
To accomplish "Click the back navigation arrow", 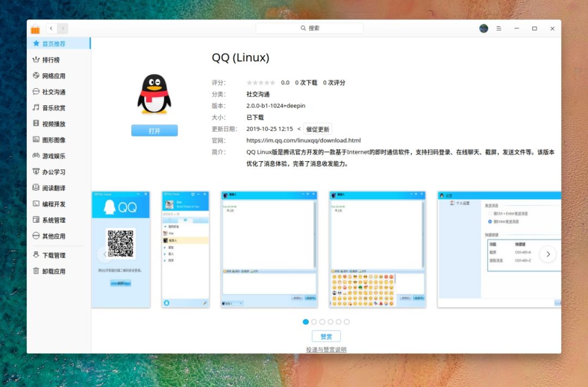I will pos(51,28).
